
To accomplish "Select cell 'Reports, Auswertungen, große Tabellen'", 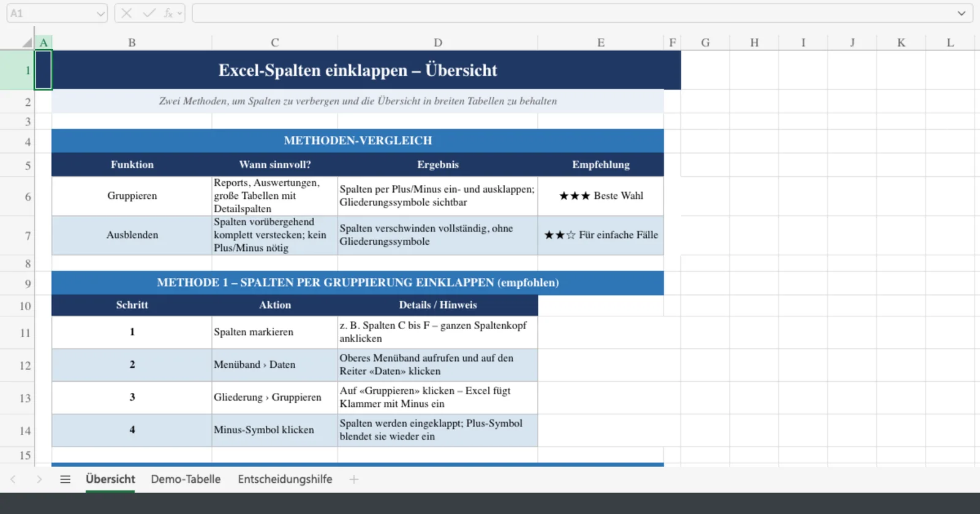I will click(275, 196).
